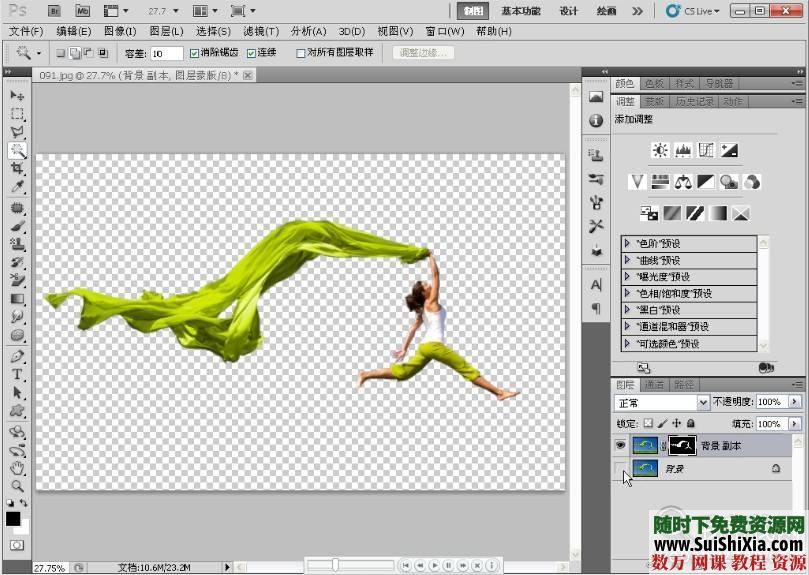Open CS Live from the top bar
This screenshot has width=809, height=575.
pos(692,11)
